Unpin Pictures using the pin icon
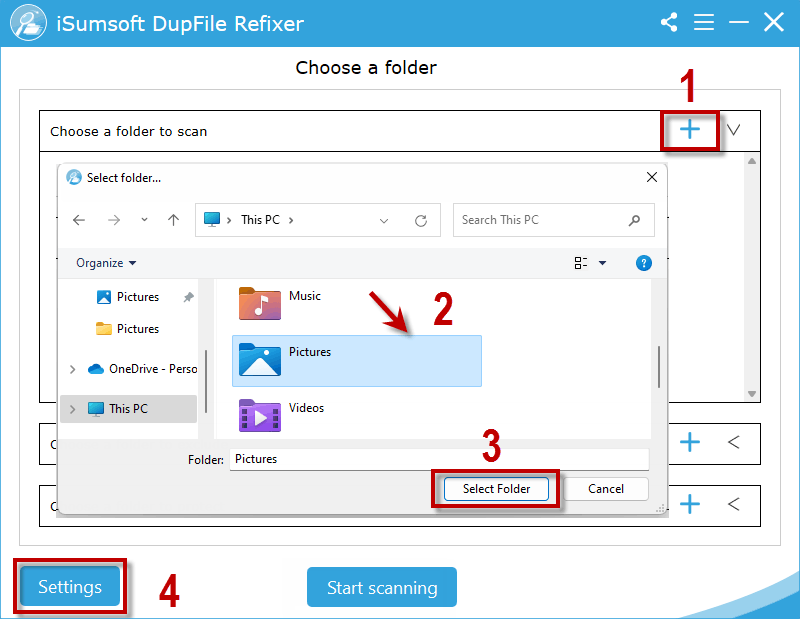Image resolution: width=800 pixels, height=619 pixels. [189, 297]
